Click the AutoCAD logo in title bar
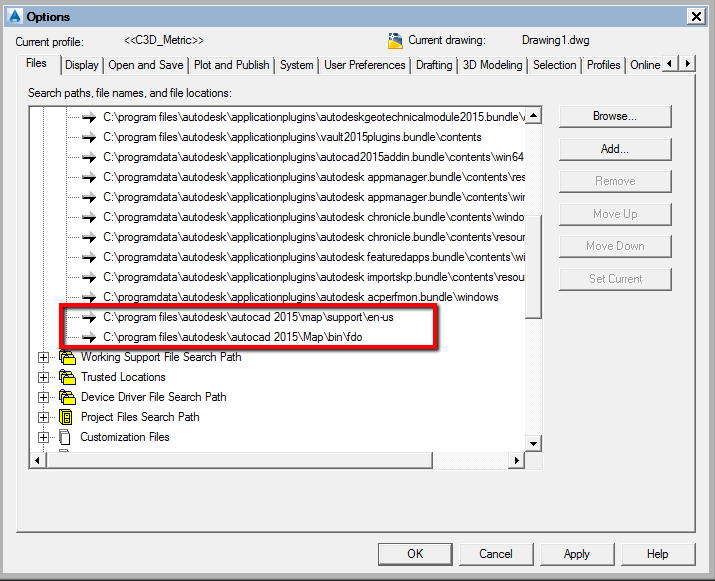 (15, 16)
